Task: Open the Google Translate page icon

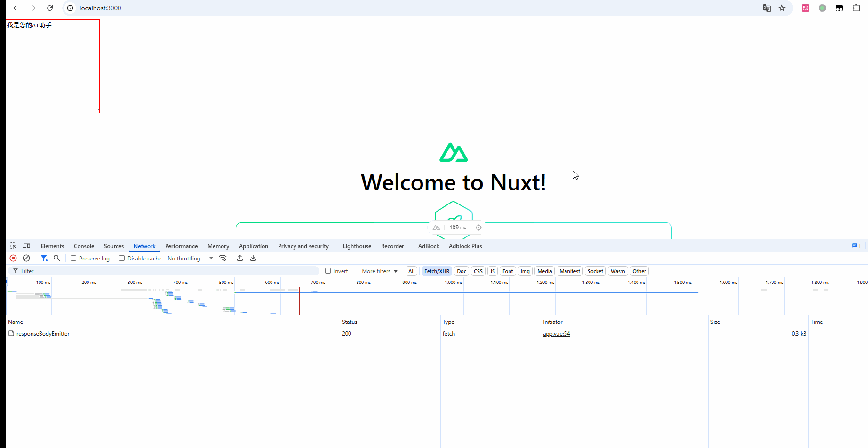Action: click(767, 8)
